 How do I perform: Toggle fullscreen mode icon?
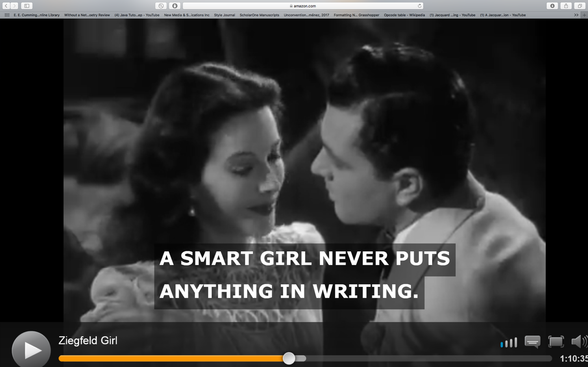pyautogui.click(x=556, y=342)
